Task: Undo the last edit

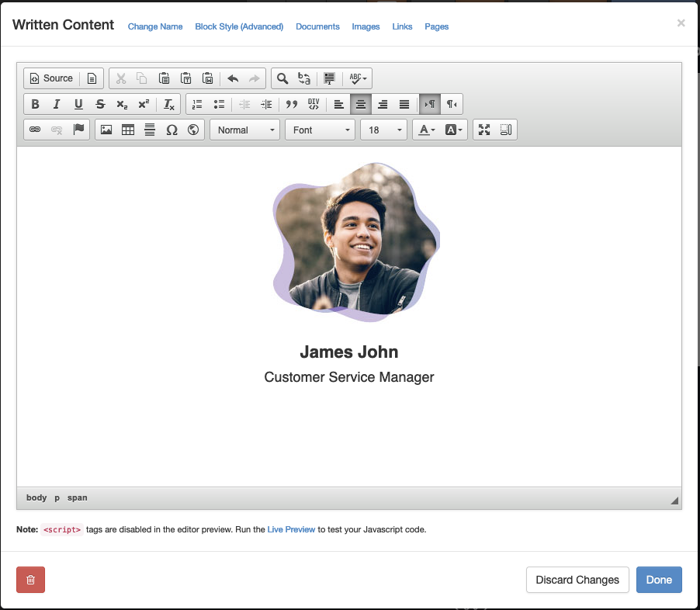Action: [x=233, y=78]
